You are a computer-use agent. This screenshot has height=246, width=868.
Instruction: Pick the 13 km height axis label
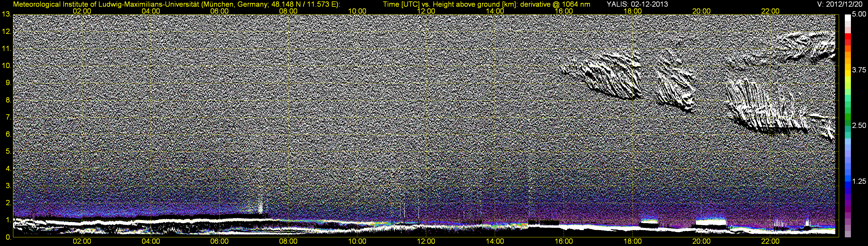tap(6, 14)
